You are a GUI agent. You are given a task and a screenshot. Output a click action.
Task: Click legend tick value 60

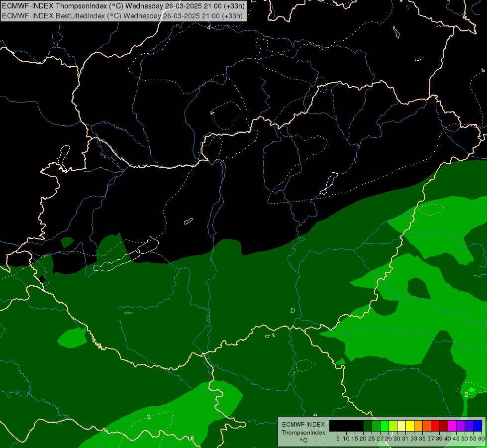[482, 439]
